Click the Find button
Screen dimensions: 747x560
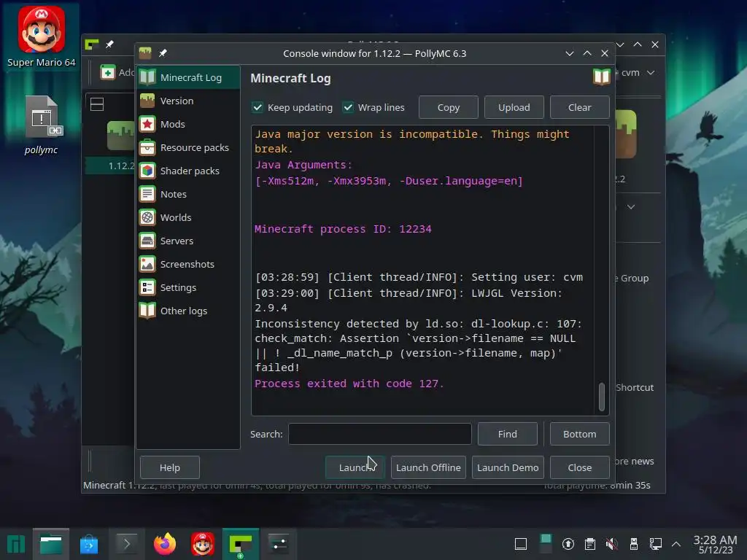click(508, 434)
